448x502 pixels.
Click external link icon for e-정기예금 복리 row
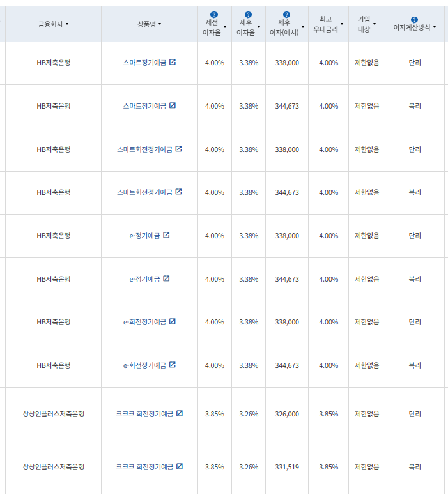click(x=166, y=278)
